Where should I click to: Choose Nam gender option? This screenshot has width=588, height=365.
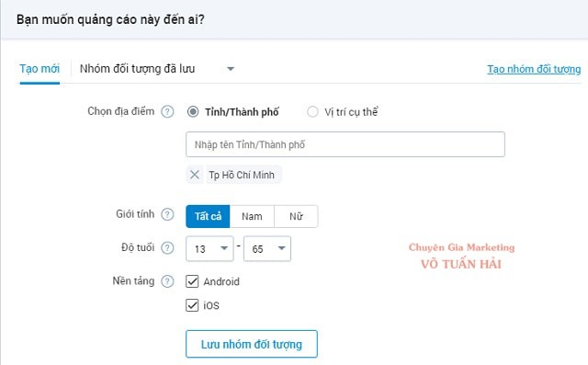click(x=252, y=216)
